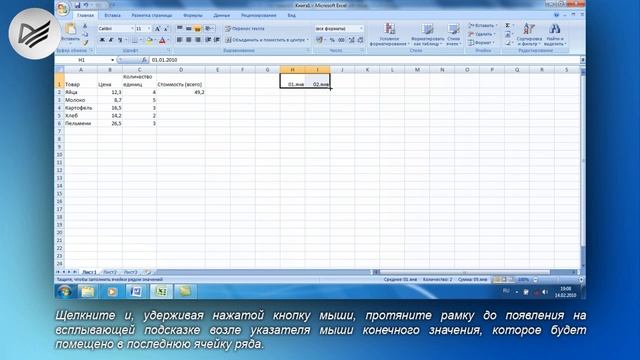Click the AutoSum sigma icon
The width and height of the screenshot is (640, 360).
pos(508,26)
